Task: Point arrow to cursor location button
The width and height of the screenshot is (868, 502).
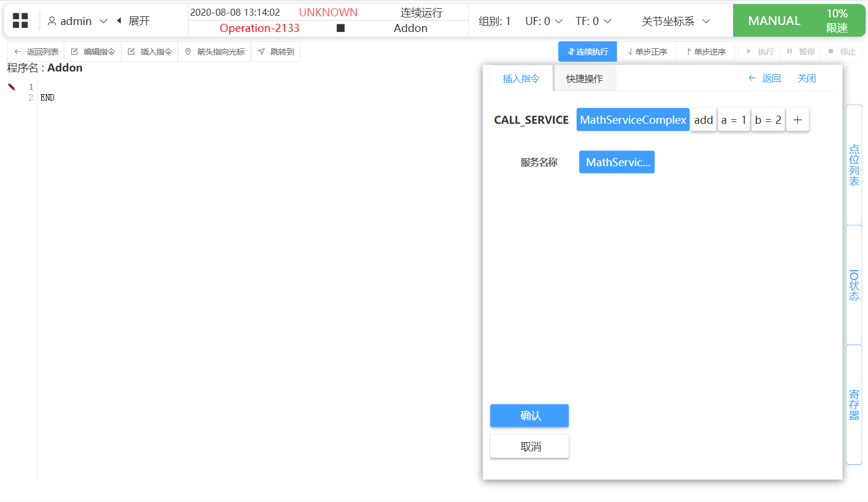Action: [215, 52]
